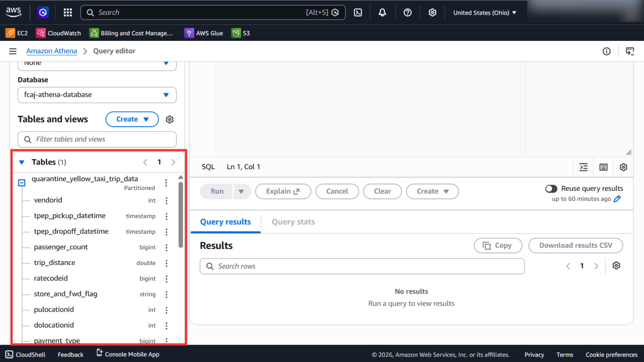Click Download results CSV button

coord(576,246)
